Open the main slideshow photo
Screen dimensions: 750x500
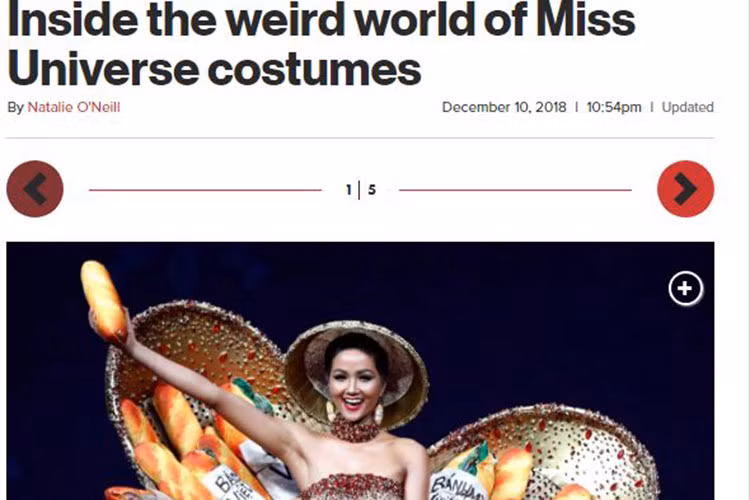tap(360, 371)
